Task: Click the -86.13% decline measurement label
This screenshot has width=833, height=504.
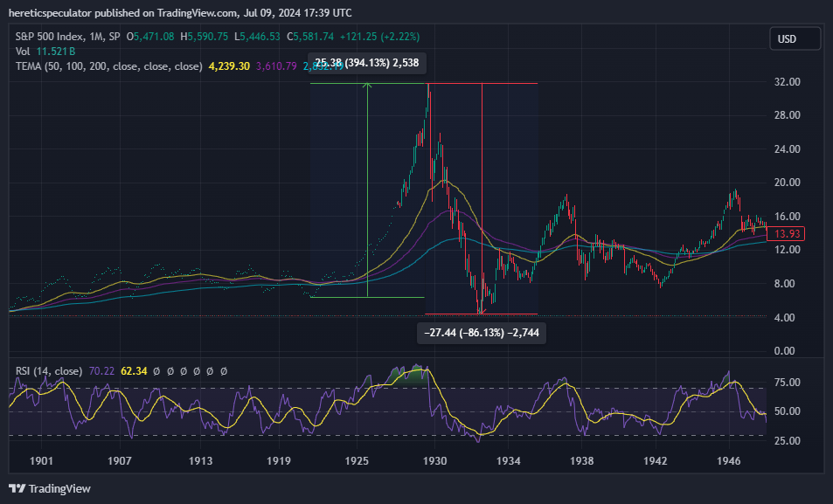Action: pyautogui.click(x=482, y=333)
